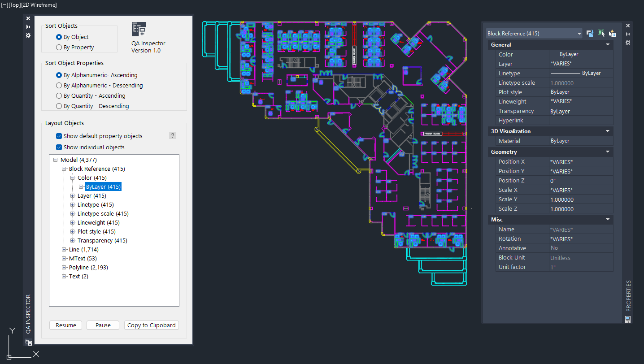Choose By Alphanumeric - Descending sorting
The width and height of the screenshot is (644, 364).
tap(59, 86)
